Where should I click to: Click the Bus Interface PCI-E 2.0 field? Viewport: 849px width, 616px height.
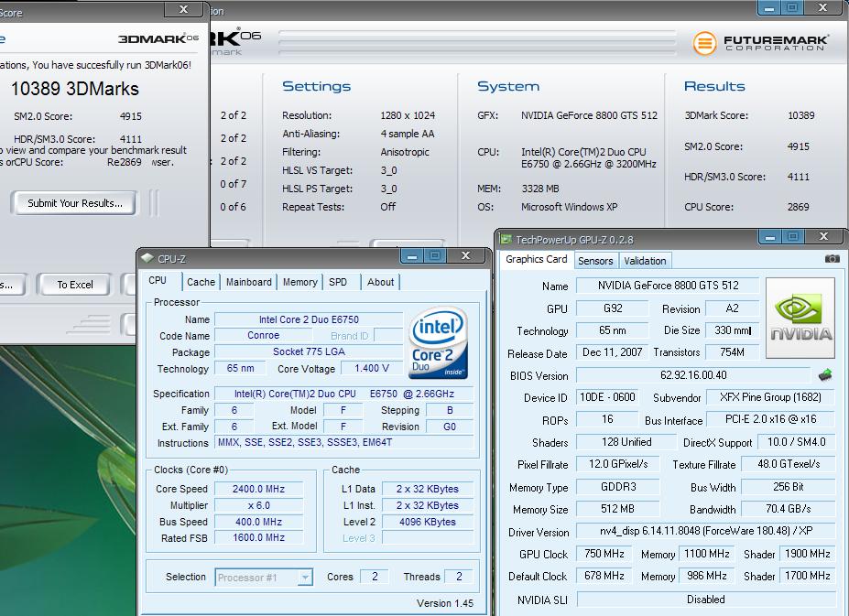coord(770,419)
